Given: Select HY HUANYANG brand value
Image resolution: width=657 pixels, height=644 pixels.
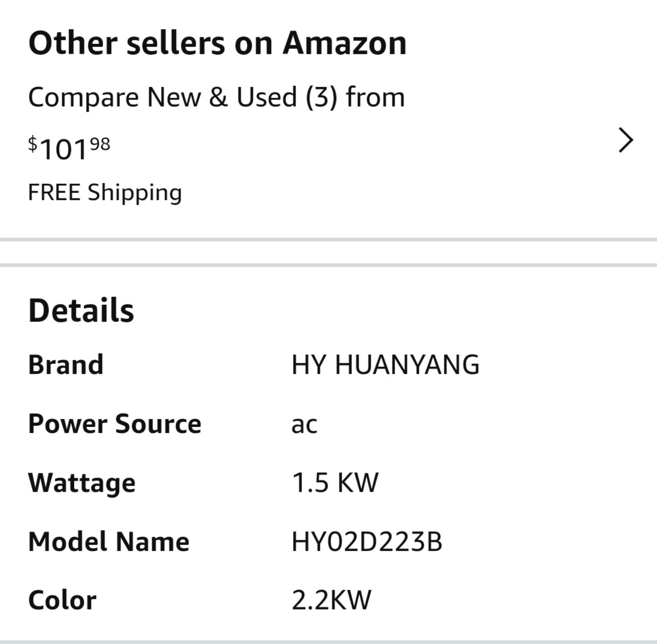Looking at the screenshot, I should tap(385, 364).
